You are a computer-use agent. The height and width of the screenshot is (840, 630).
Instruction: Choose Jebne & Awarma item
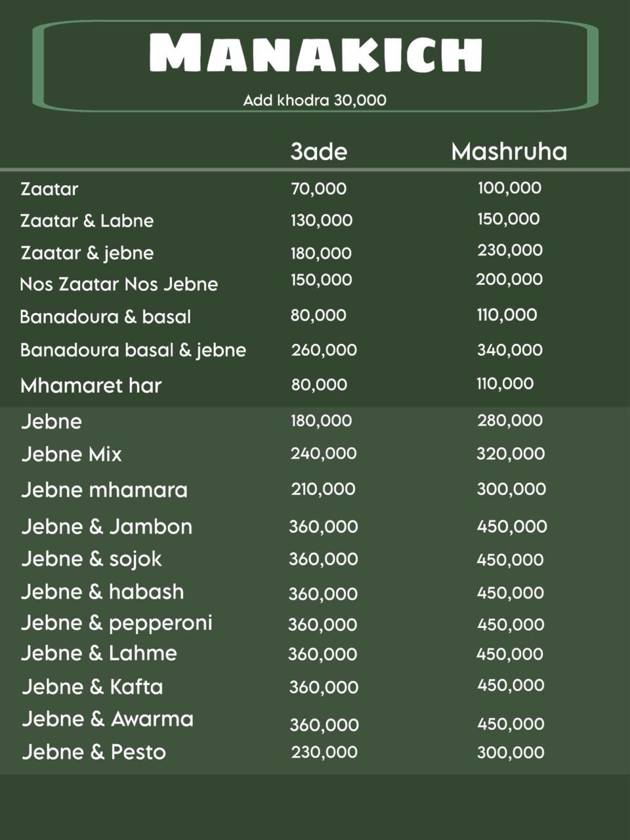pos(108,719)
